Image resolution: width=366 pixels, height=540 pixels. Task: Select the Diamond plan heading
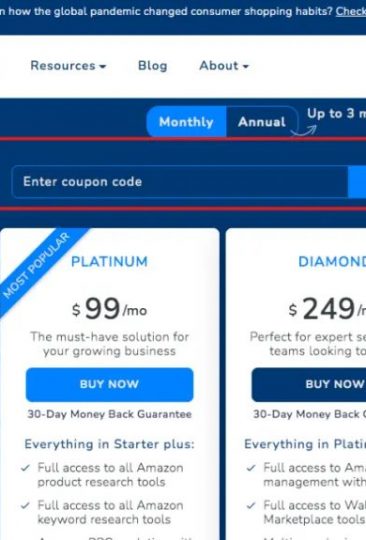332,262
